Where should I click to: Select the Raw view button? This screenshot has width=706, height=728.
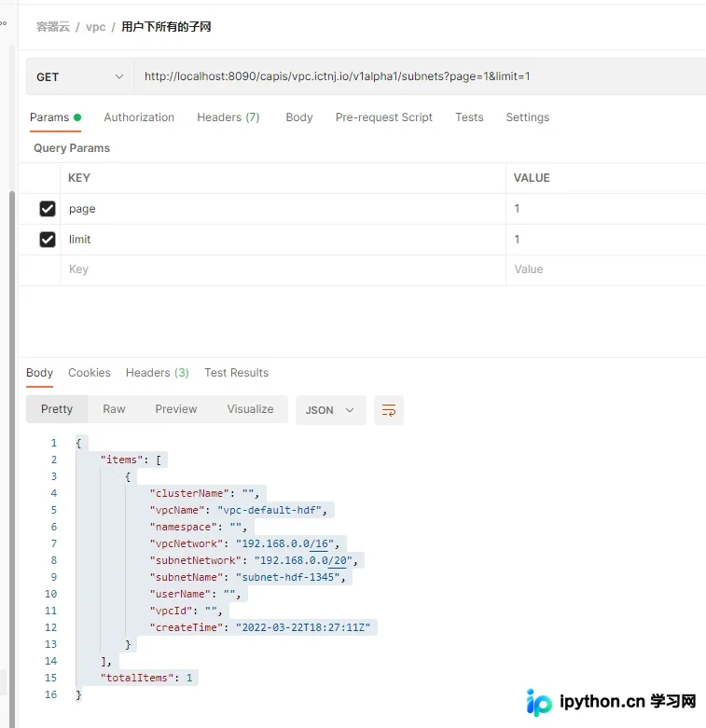pyautogui.click(x=114, y=409)
